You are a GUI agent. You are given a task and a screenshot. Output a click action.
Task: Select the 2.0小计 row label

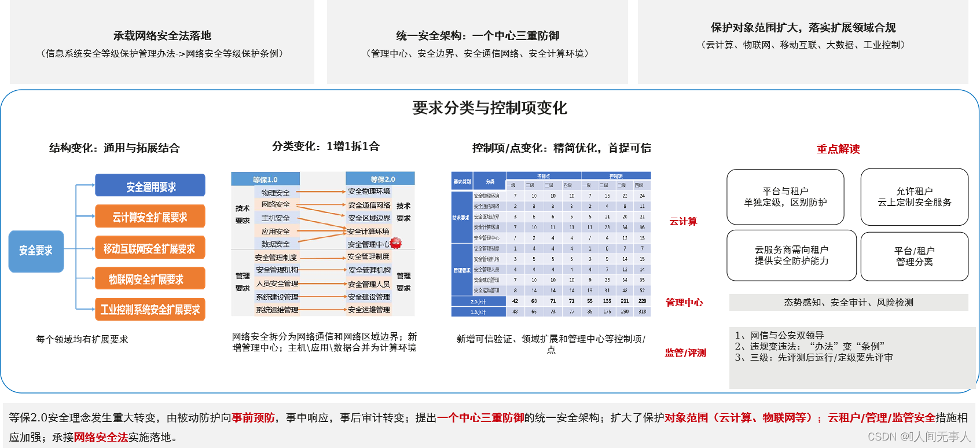click(x=479, y=301)
